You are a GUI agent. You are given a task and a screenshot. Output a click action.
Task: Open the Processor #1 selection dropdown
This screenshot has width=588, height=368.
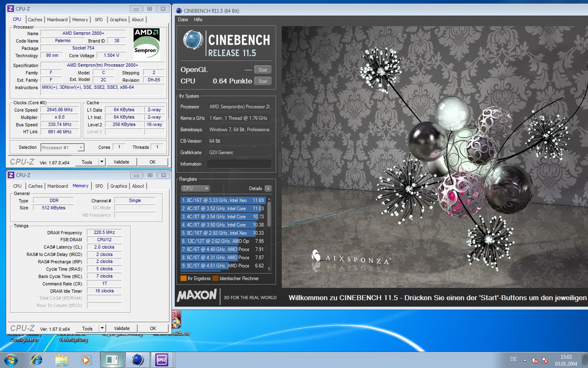click(62, 148)
